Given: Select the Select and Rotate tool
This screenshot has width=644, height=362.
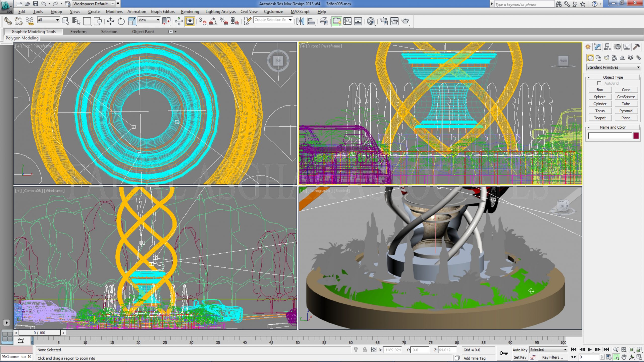Looking at the screenshot, I should click(121, 21).
